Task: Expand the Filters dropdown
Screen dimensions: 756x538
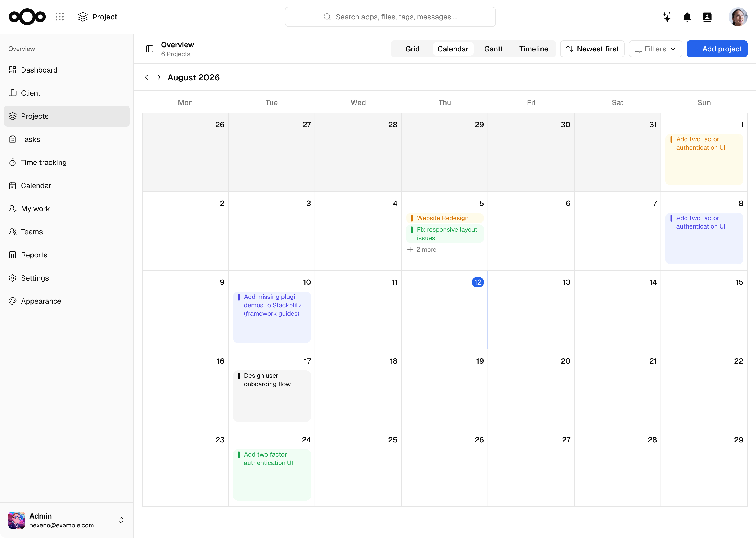Action: click(x=655, y=49)
